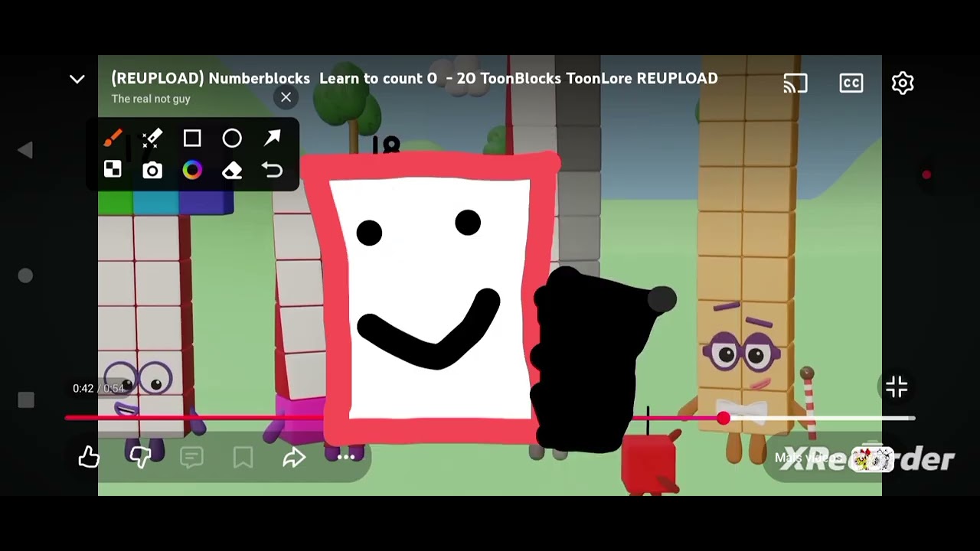The width and height of the screenshot is (980, 551).
Task: Dislike the video with thumbs down
Action: (x=141, y=458)
